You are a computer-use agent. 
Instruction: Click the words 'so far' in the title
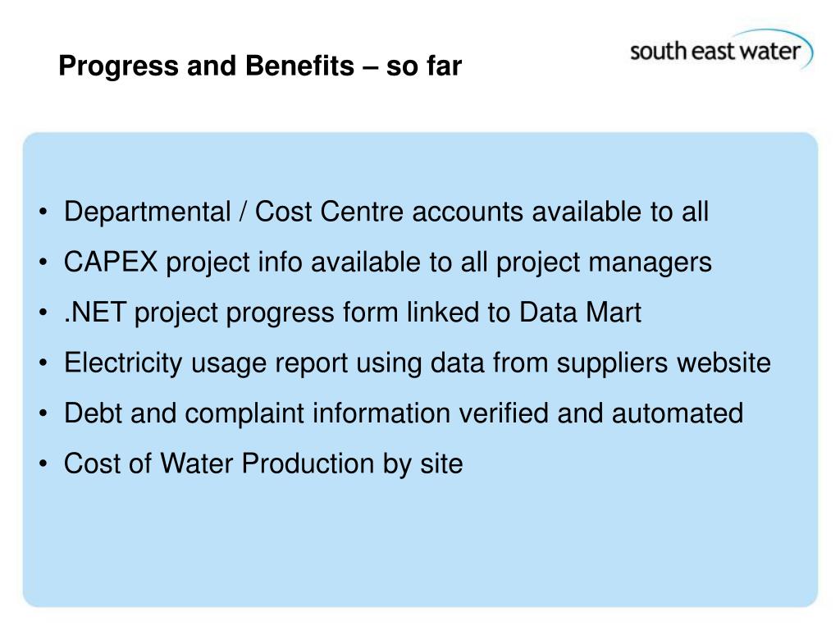424,66
